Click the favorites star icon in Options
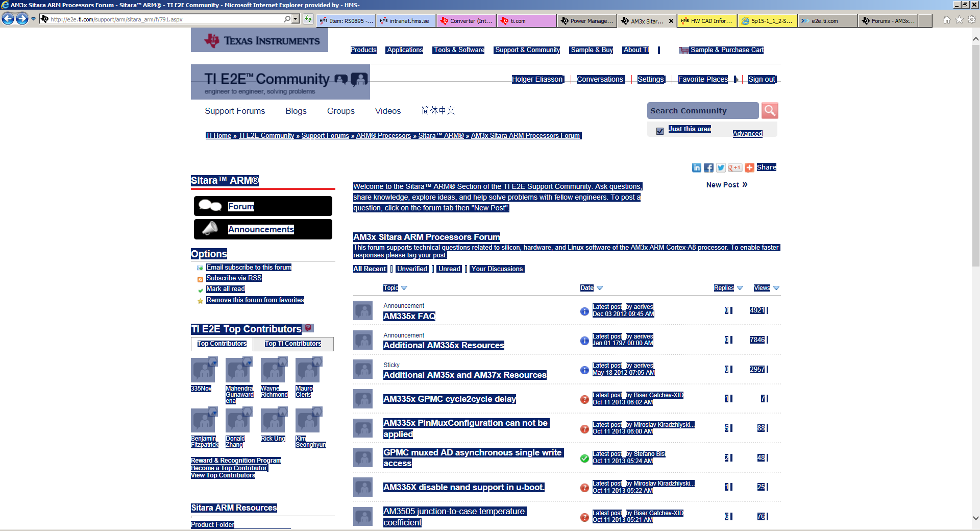 (x=200, y=301)
